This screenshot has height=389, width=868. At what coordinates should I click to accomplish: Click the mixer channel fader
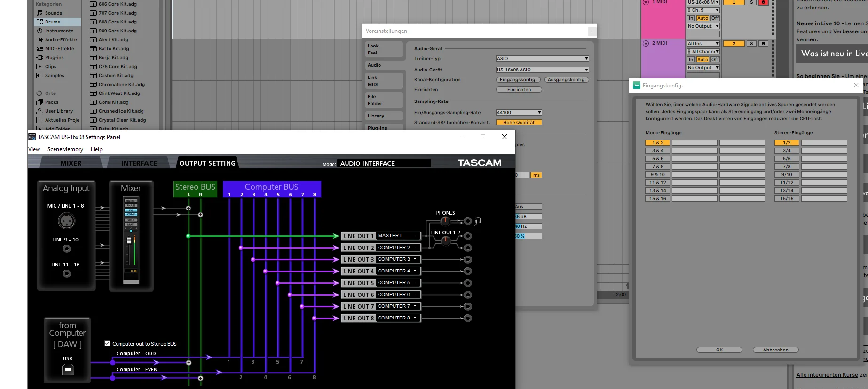click(129, 240)
